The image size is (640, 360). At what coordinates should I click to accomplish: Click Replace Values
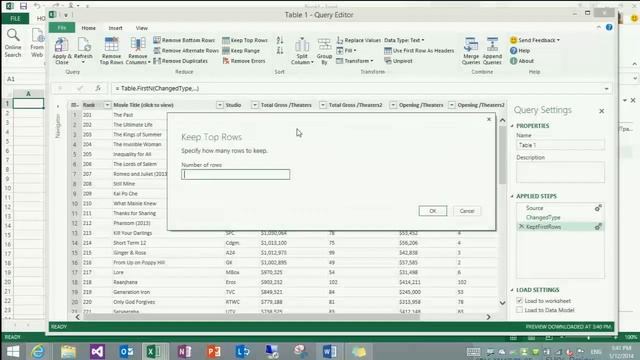(358, 40)
